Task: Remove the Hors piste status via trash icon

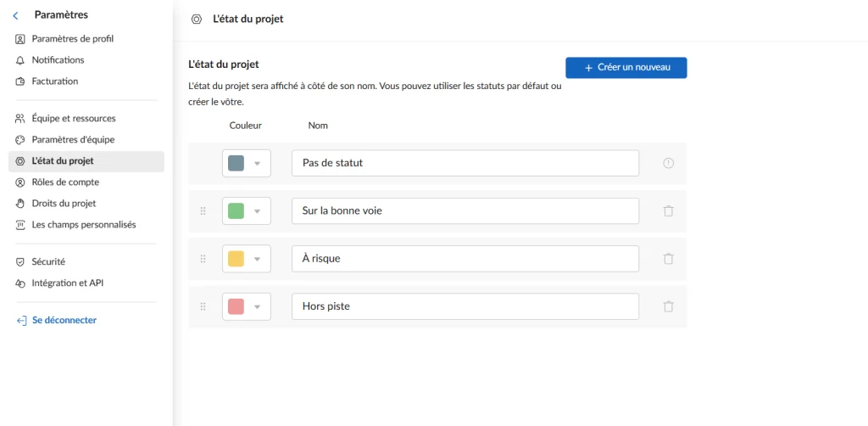Action: [x=668, y=306]
